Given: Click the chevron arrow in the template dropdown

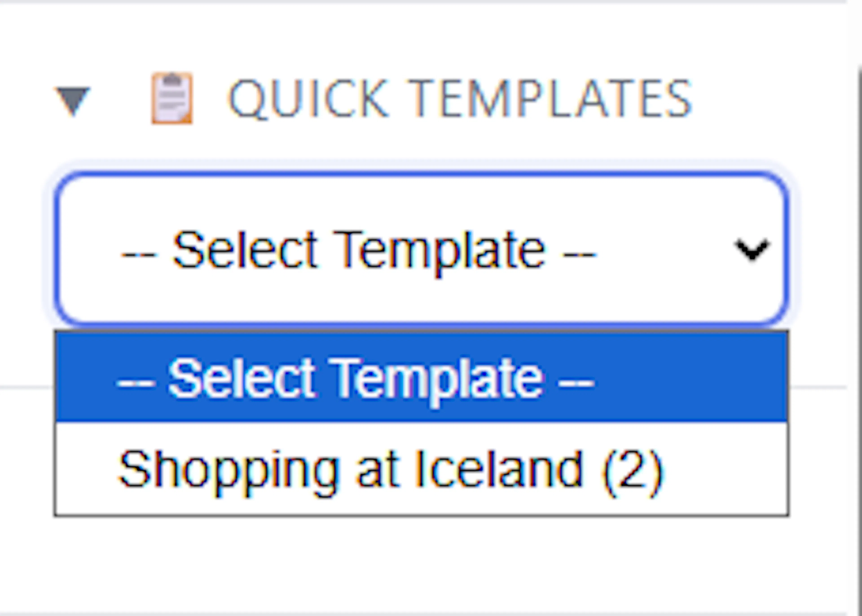Looking at the screenshot, I should 752,250.
